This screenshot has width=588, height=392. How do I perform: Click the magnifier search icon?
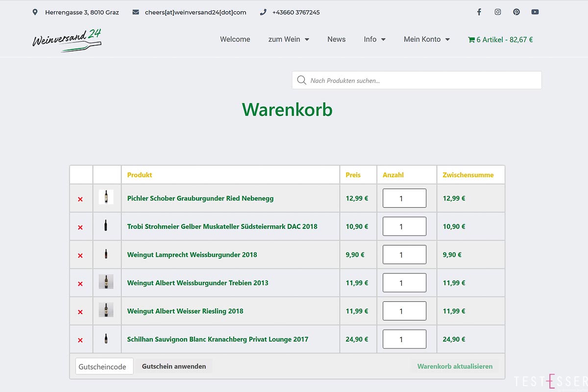click(302, 80)
